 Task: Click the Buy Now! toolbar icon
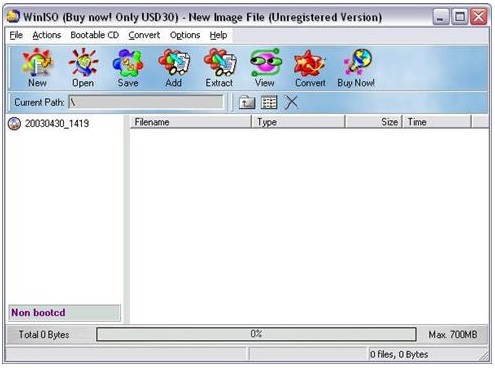click(x=356, y=68)
